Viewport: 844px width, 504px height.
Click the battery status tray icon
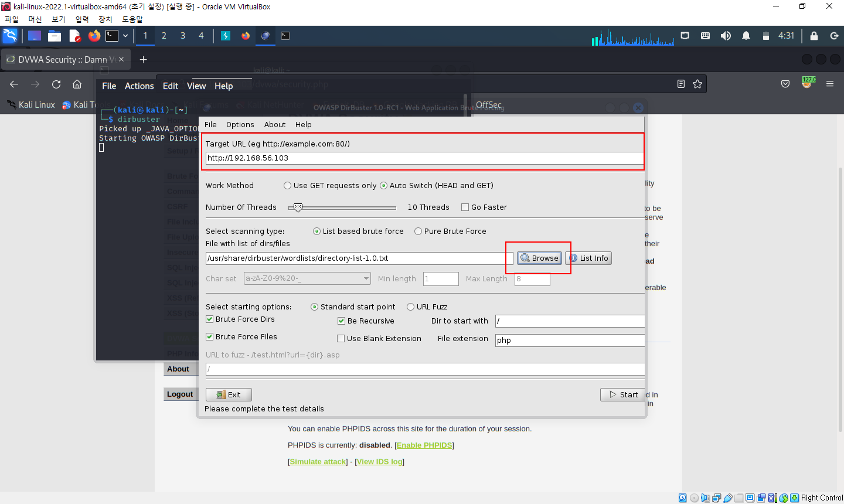[765, 36]
